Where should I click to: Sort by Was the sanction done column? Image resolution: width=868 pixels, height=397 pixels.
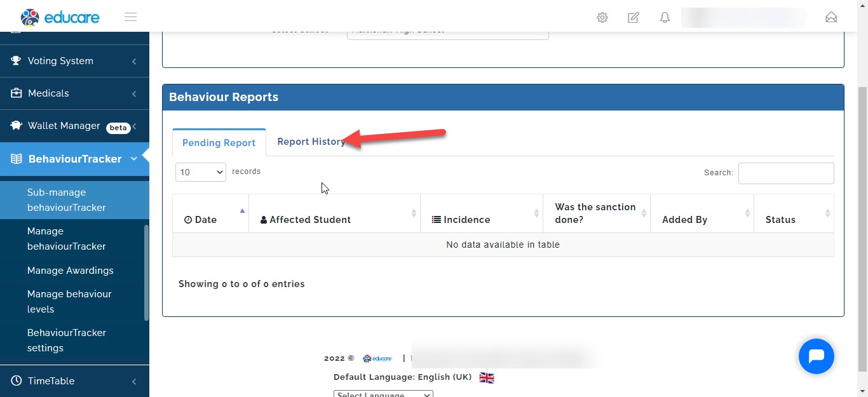pyautogui.click(x=597, y=213)
